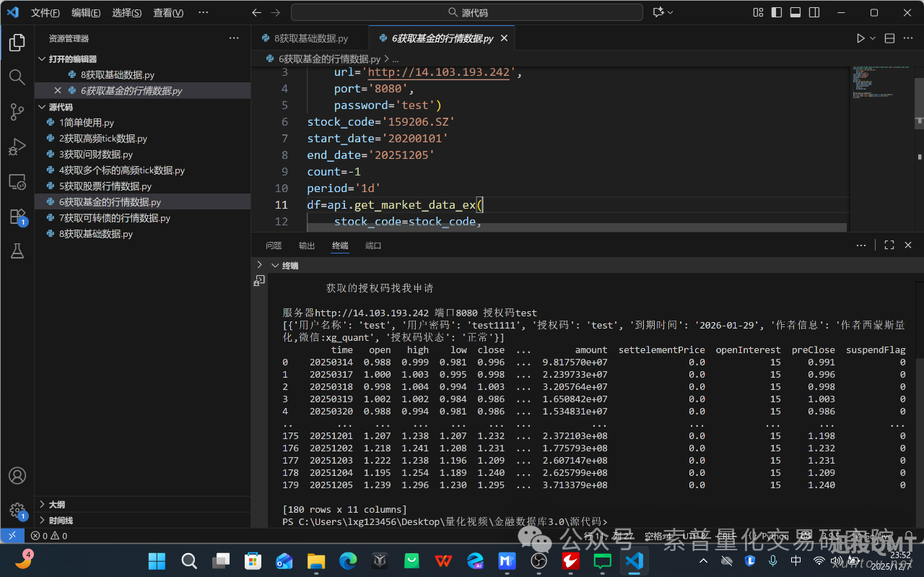Screen dimensions: 924x577
Task: Open the Search view in activity bar
Action: [17, 77]
